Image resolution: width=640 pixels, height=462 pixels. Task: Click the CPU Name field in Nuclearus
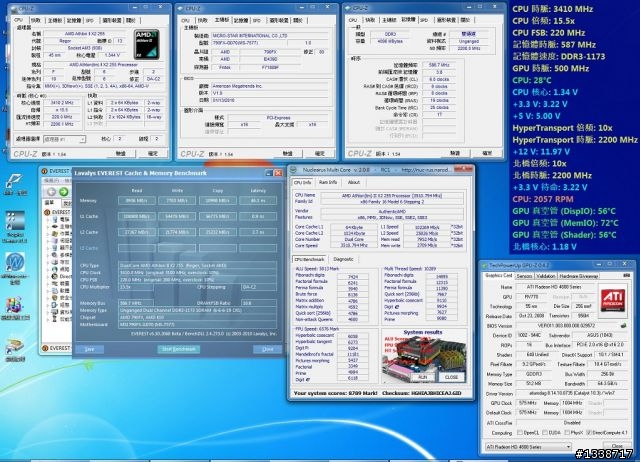click(x=392, y=196)
